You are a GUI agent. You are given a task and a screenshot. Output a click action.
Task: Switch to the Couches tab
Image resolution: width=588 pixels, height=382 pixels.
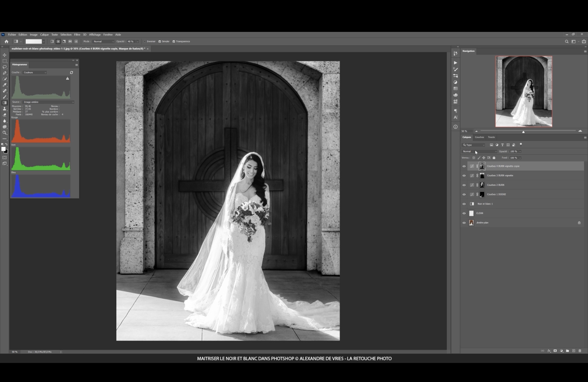tap(479, 137)
